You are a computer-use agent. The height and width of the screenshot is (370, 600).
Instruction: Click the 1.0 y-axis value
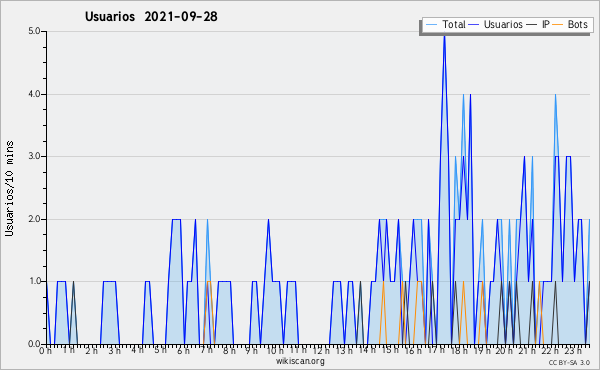coord(34,281)
